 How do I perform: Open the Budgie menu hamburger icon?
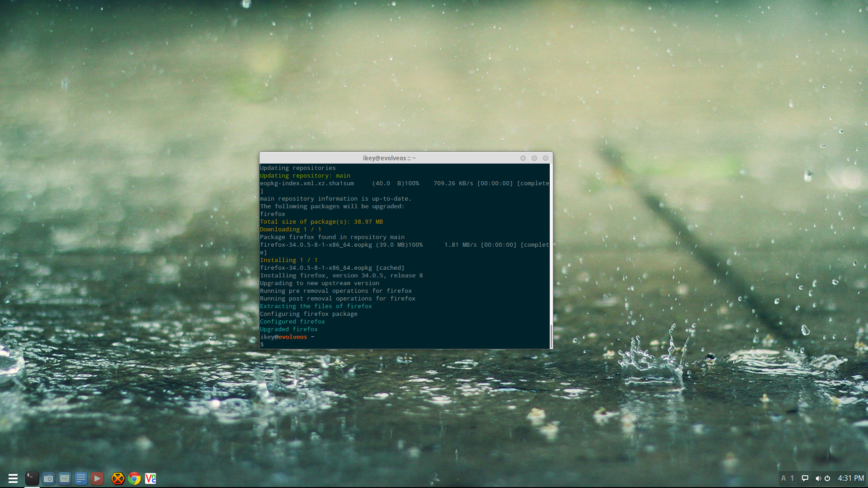(x=13, y=478)
